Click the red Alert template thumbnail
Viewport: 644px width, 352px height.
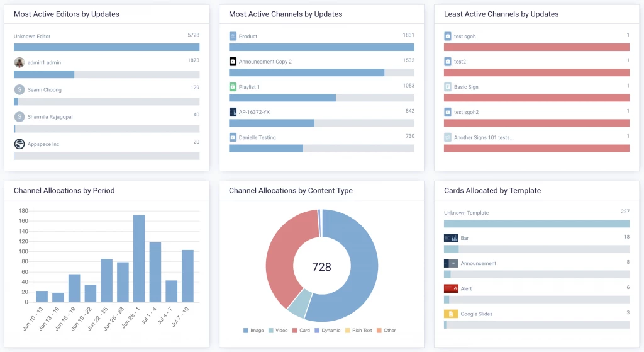451,288
